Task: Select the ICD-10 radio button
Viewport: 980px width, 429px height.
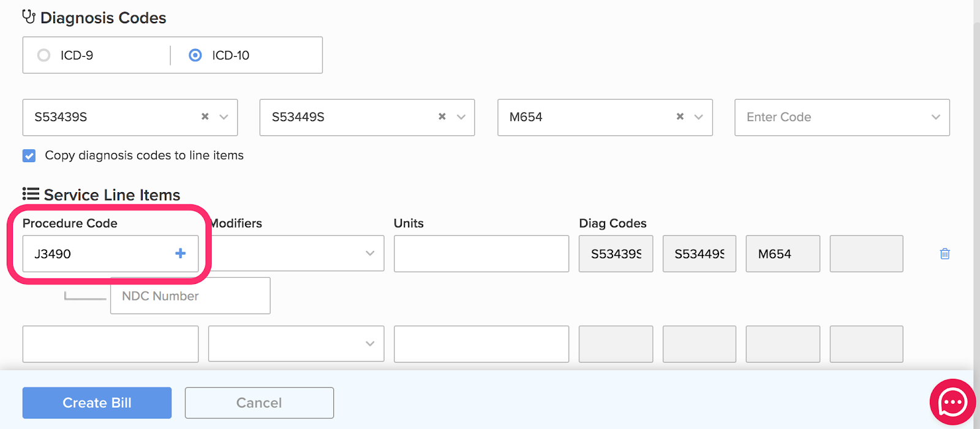Action: (195, 55)
